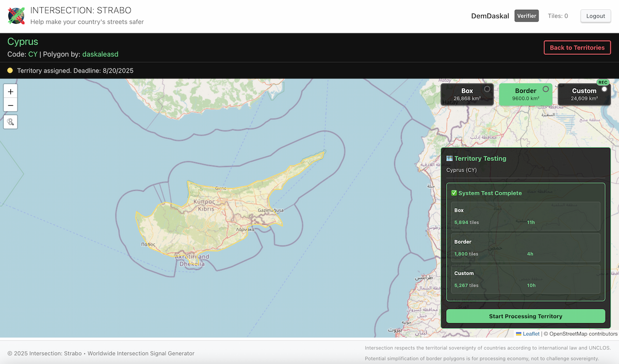
Task: Click the CY country code link
Action: pos(32,54)
